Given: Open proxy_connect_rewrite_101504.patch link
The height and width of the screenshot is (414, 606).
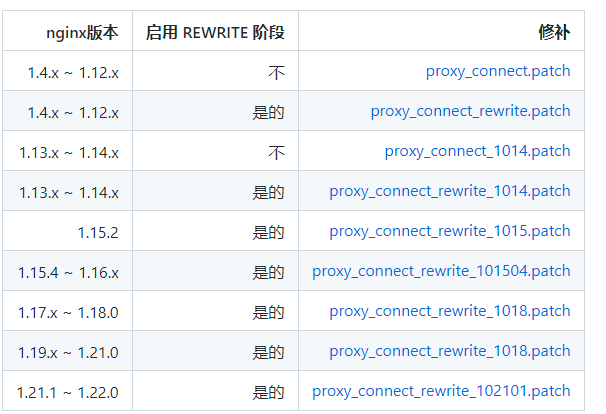Looking at the screenshot, I should click(441, 272).
